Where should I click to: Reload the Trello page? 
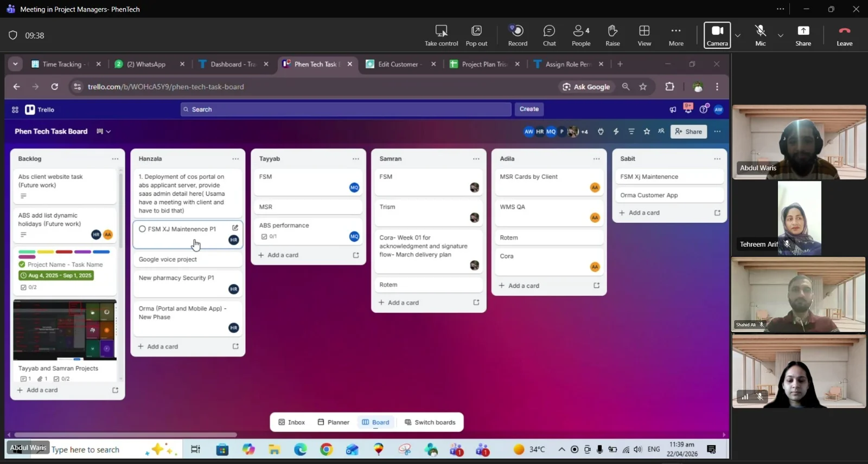coord(54,87)
